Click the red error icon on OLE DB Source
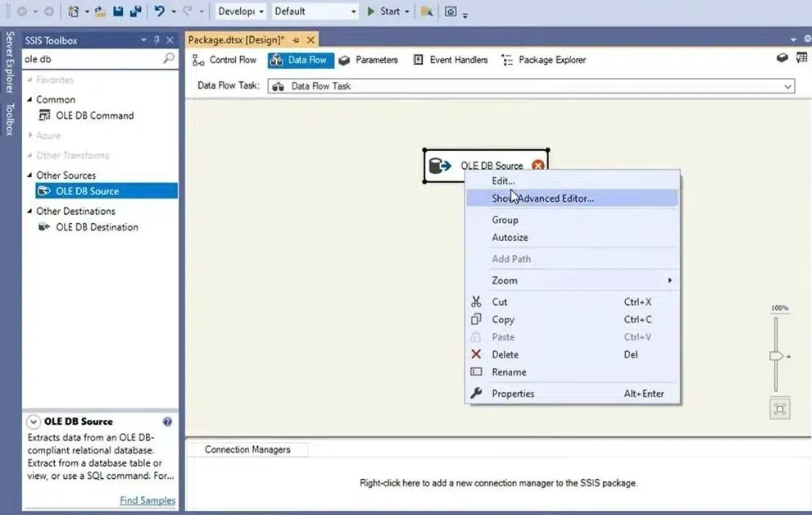Image resolution: width=812 pixels, height=515 pixels. 538,166
